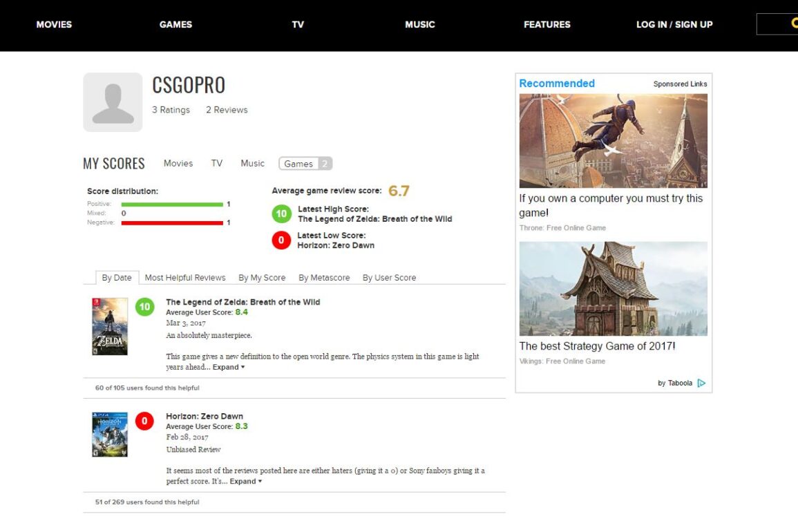
Task: Open the Movies navigation menu
Action: [x=54, y=24]
